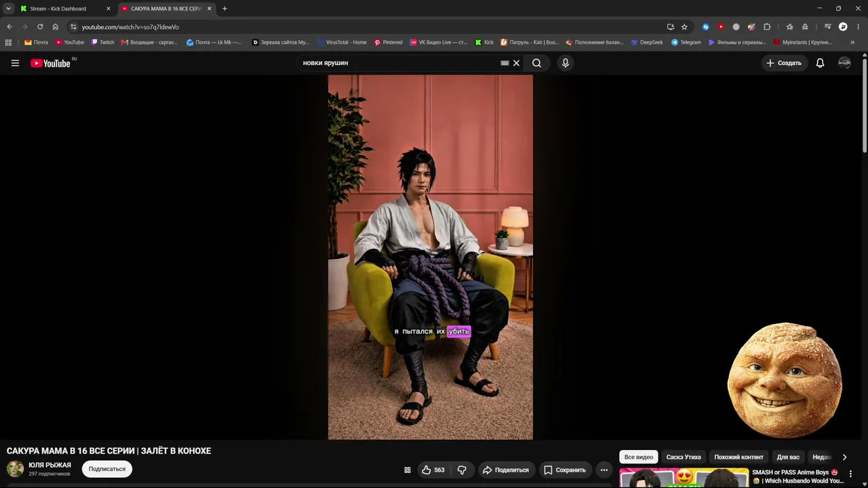868x488 pixels.
Task: Open the Twitch bookmark
Action: 102,42
